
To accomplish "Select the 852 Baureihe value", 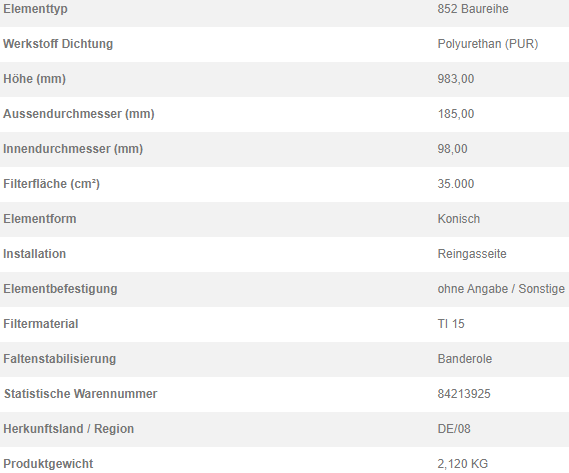I will [472, 9].
